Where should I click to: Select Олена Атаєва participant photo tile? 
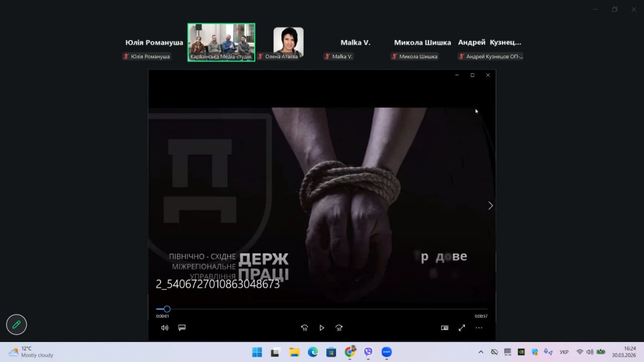(288, 41)
